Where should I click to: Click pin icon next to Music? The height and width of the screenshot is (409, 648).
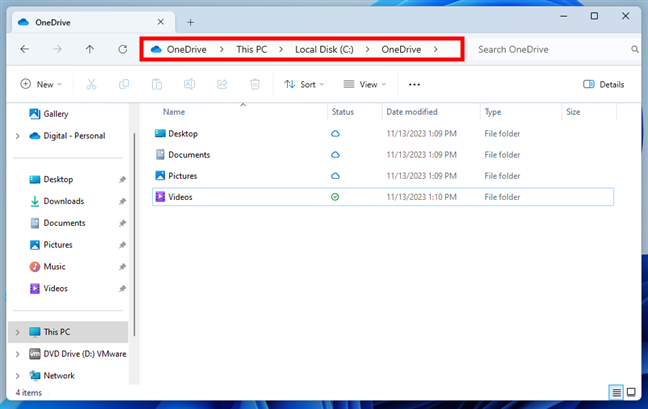[122, 266]
